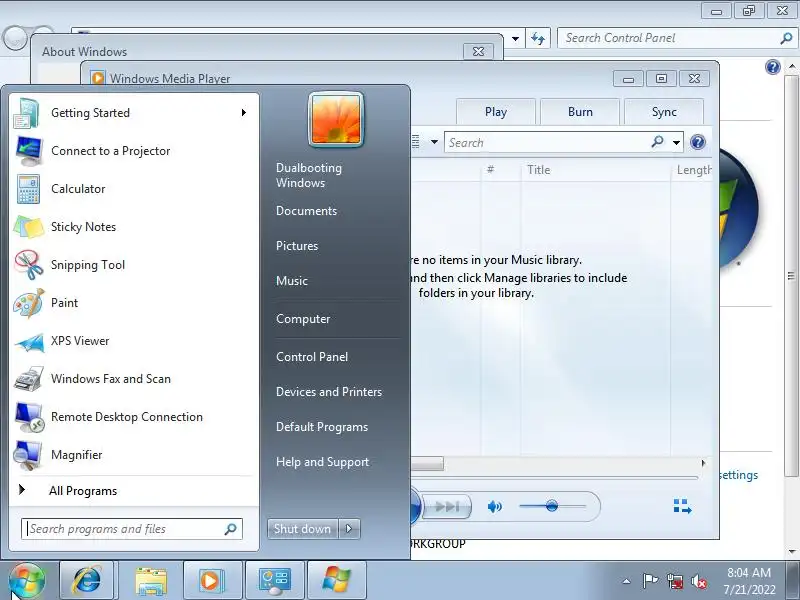Image resolution: width=800 pixels, height=600 pixels.
Task: Open Pictures from Start menu
Action: [297, 246]
